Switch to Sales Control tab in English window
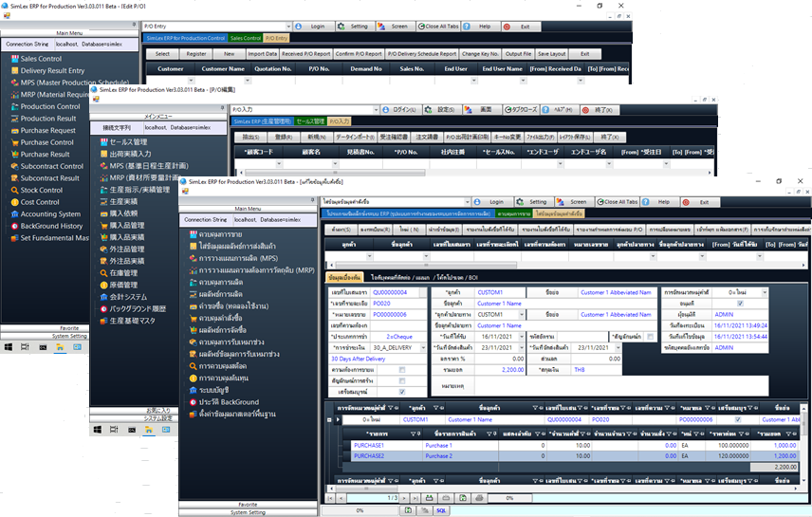Image resolution: width=812 pixels, height=517 pixels. point(246,38)
